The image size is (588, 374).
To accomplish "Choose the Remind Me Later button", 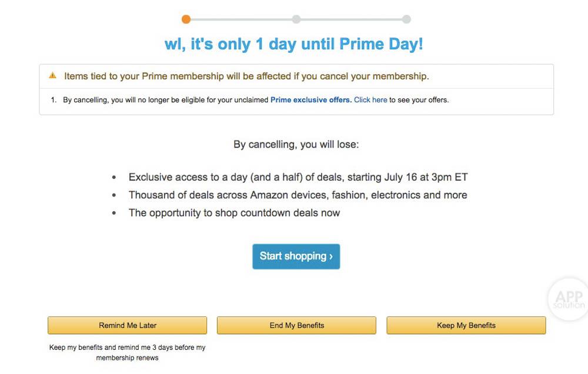I will pyautogui.click(x=128, y=325).
